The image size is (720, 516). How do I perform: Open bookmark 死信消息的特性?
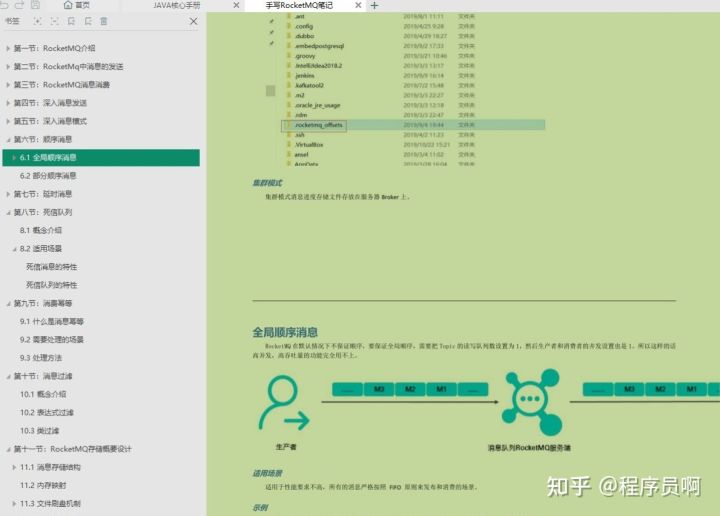tap(51, 267)
